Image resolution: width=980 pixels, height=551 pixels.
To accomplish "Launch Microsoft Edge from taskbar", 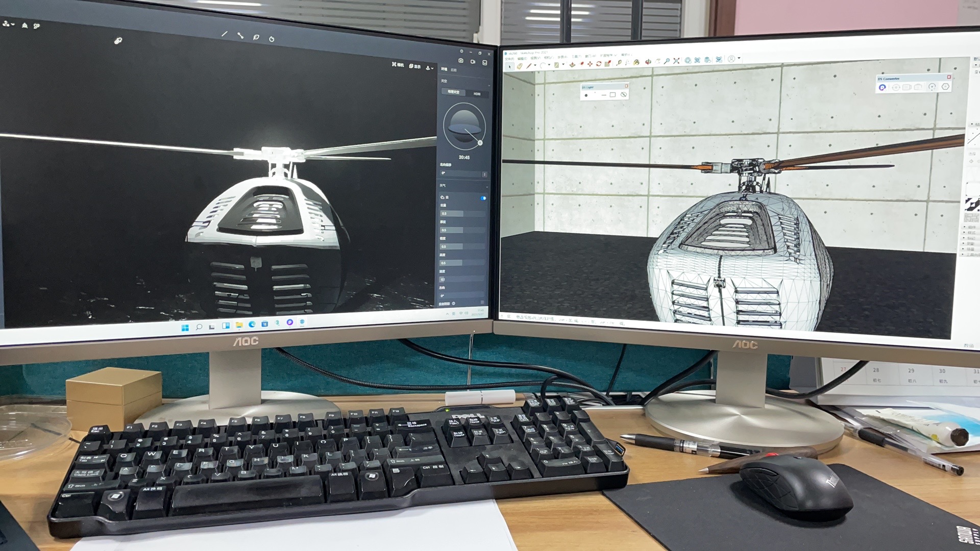I will [252, 324].
